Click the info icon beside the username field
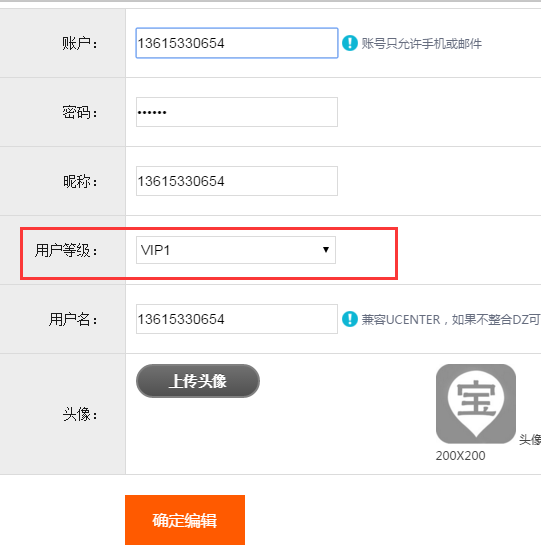This screenshot has width=541, height=553. point(350,319)
